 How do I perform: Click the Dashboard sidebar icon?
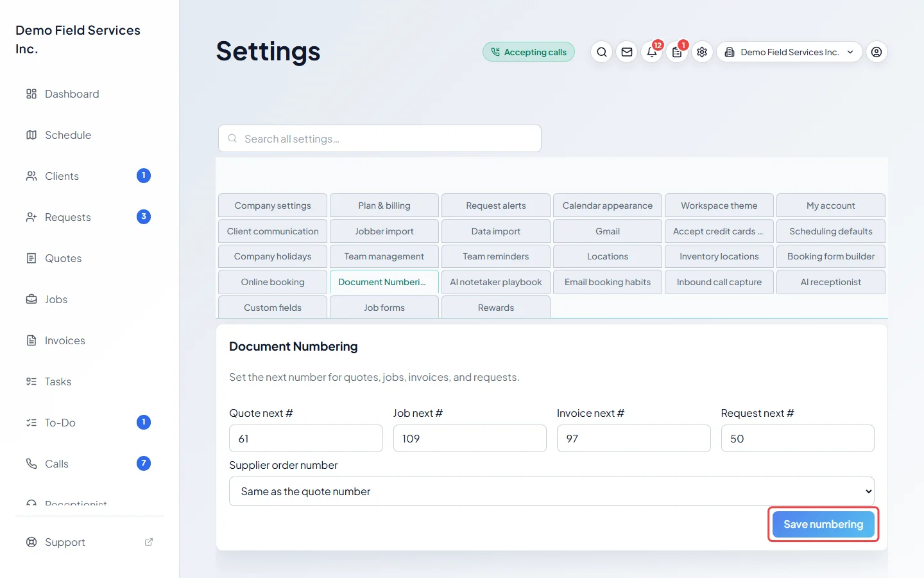click(31, 94)
